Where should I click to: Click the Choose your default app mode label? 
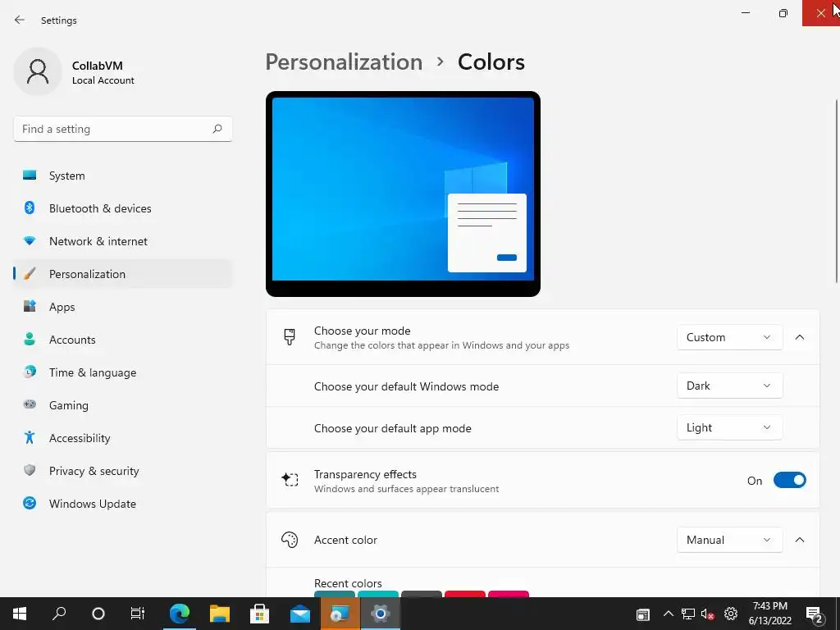click(393, 428)
